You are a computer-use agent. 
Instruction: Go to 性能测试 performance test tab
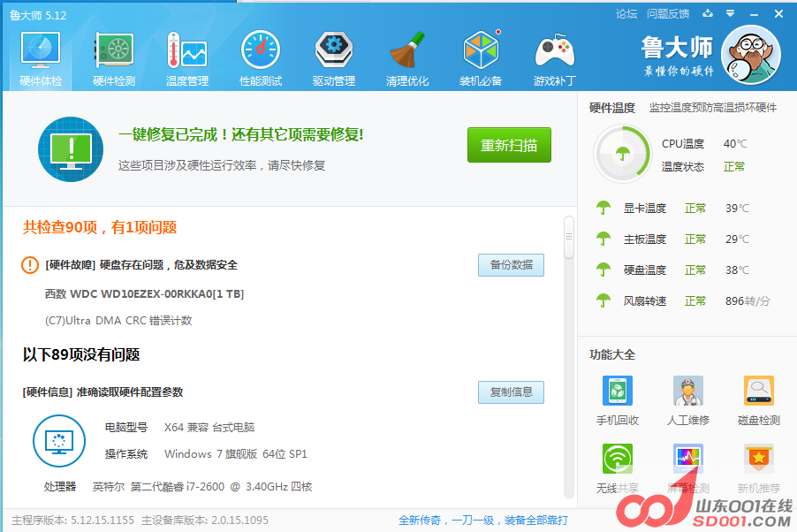pos(261,58)
